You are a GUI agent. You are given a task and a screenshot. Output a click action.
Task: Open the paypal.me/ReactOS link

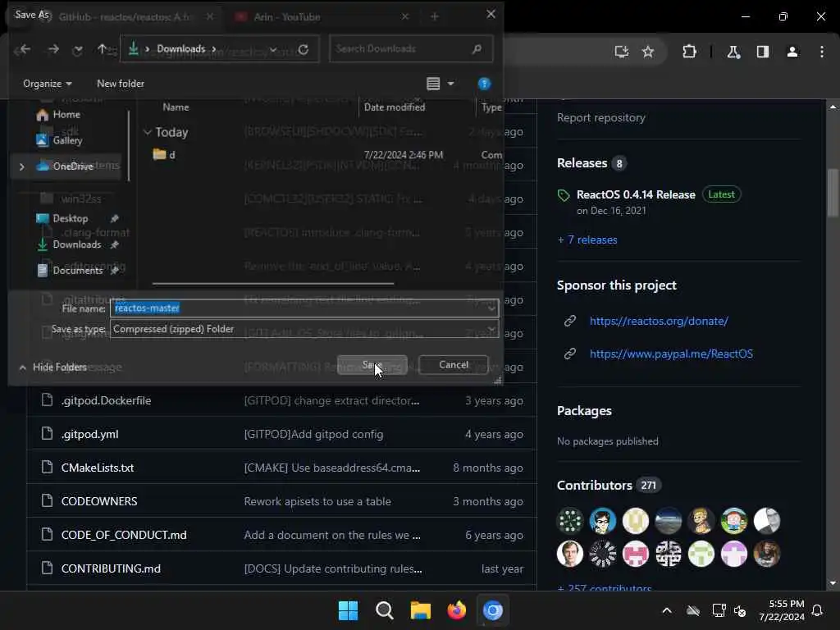(671, 354)
